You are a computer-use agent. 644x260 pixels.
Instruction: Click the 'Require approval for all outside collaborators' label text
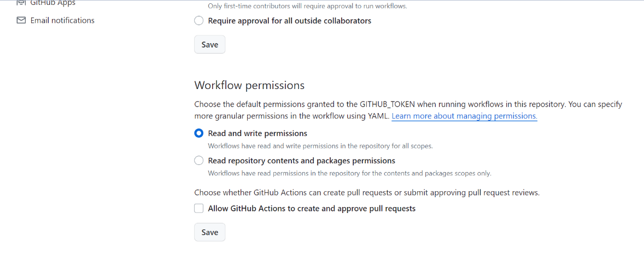[x=290, y=21]
